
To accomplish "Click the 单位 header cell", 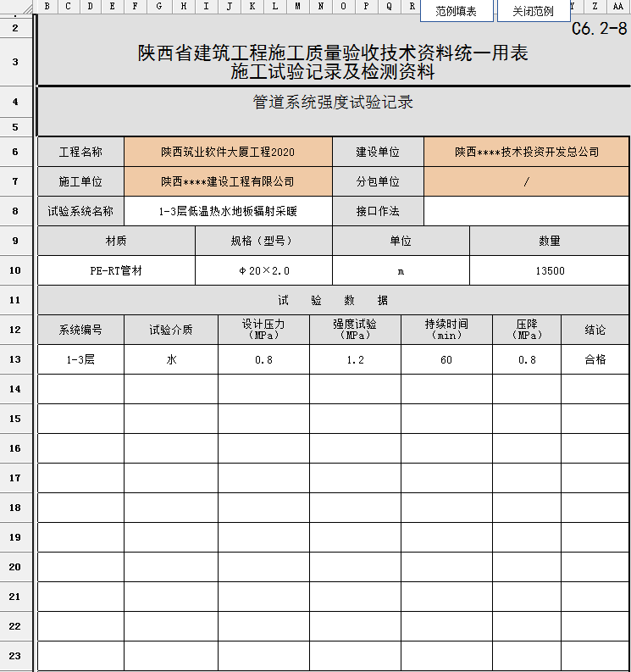I will click(x=401, y=241).
